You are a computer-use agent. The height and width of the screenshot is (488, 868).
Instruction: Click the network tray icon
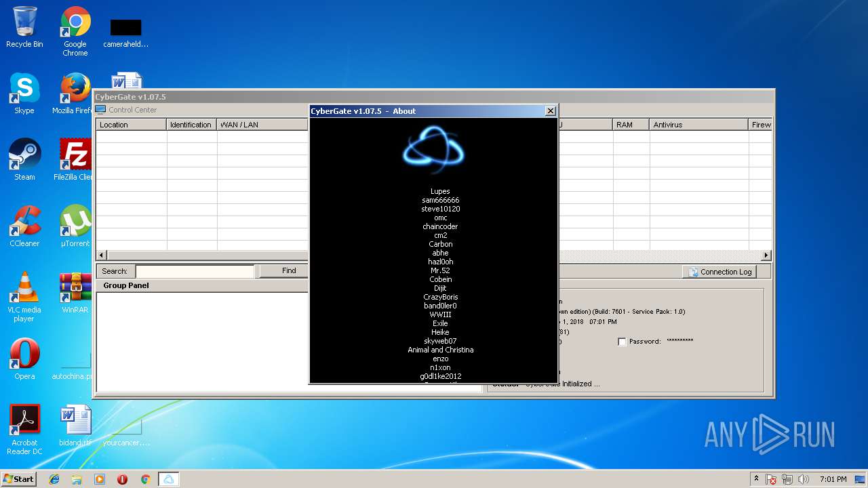[787, 479]
